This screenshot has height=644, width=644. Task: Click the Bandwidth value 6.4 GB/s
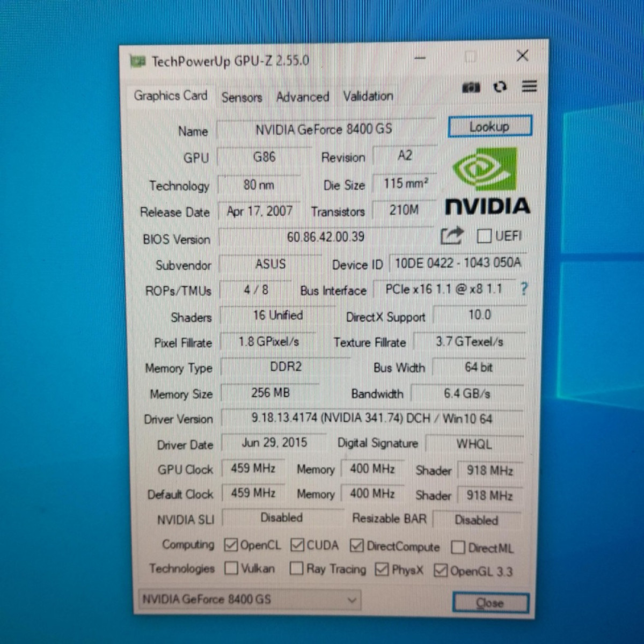[x=467, y=394]
